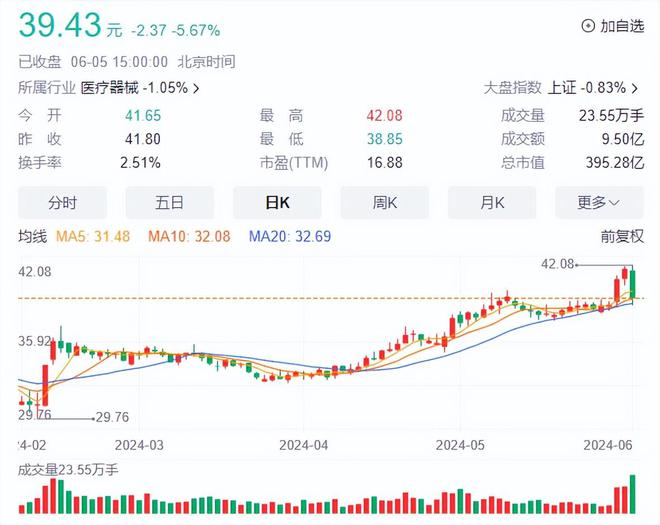Screen dimensions: 660x525
Task: Click the plus icon for 加自选
Action: (587, 26)
